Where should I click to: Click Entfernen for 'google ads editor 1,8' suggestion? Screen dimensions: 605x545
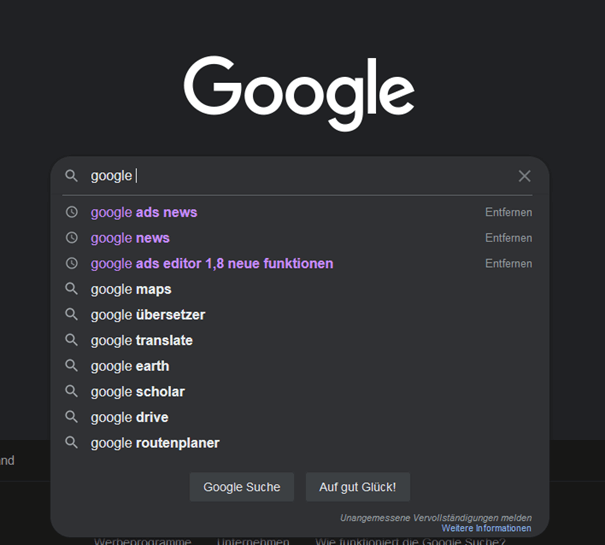coord(508,263)
